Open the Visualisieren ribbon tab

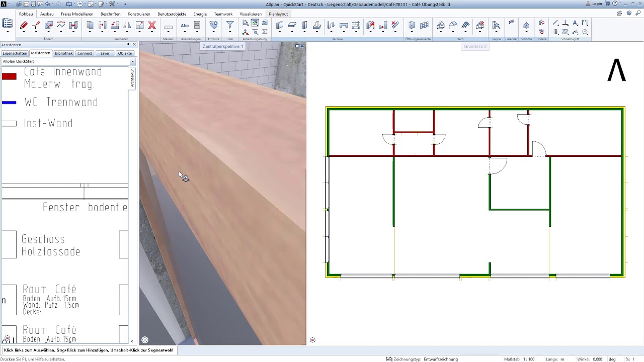251,14
